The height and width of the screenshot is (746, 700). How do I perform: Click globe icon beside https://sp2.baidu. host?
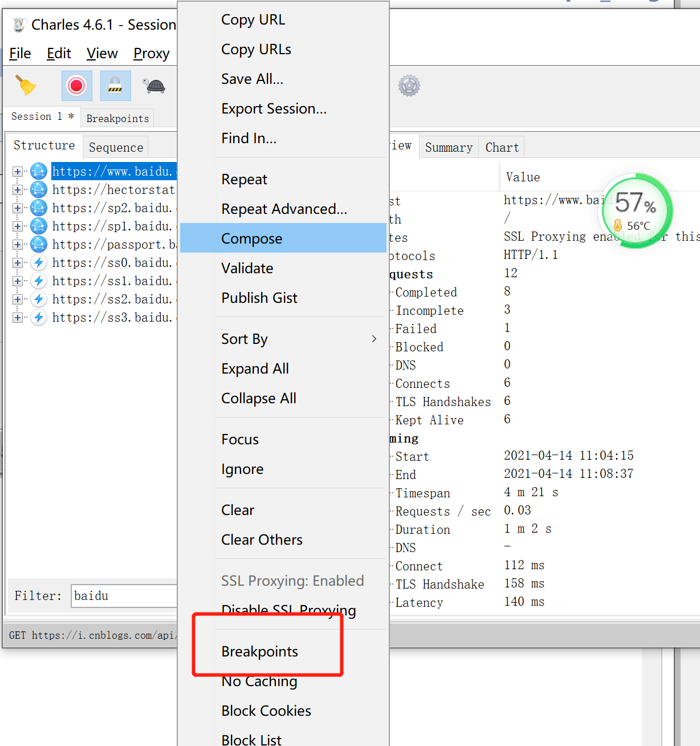coord(39,208)
